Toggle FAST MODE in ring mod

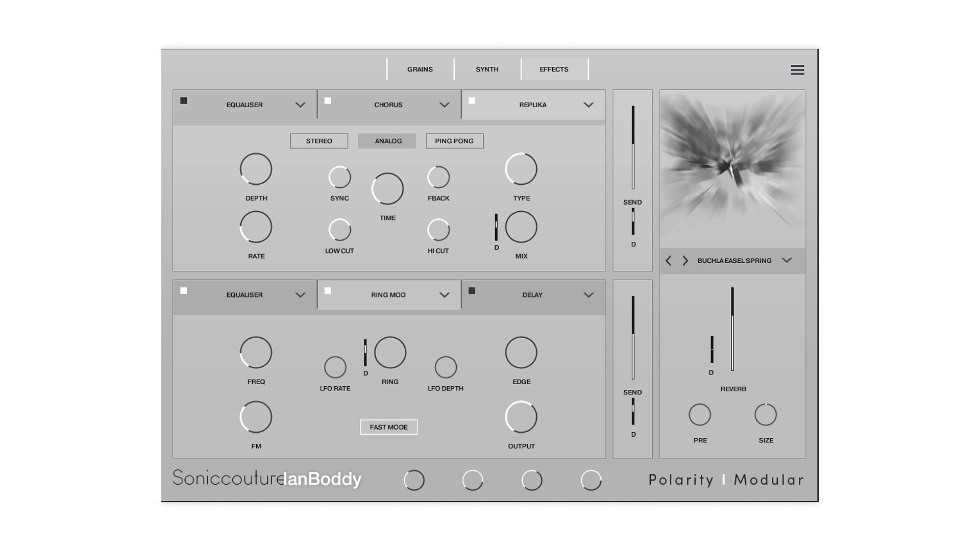point(388,427)
